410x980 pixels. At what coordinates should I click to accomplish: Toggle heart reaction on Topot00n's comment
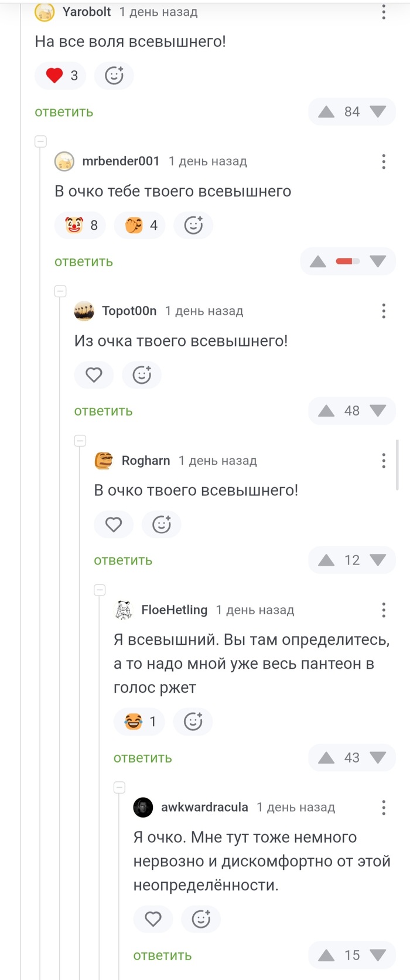pos(94,375)
